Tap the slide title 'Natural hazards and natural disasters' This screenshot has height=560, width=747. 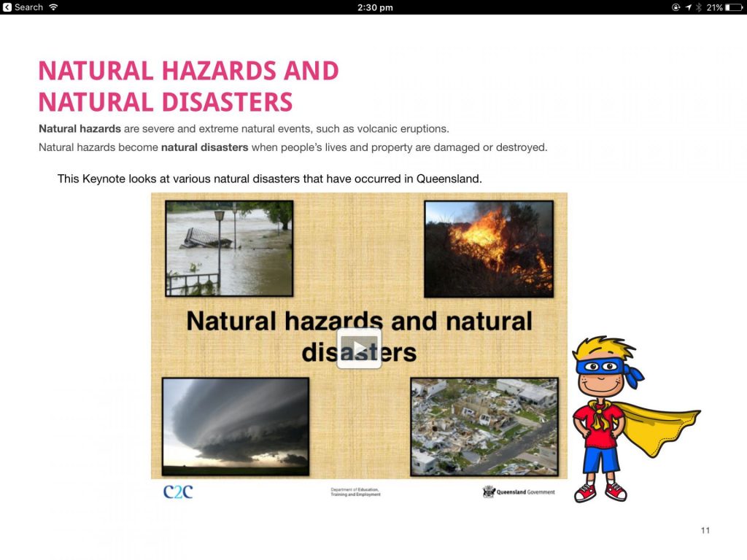[x=359, y=336]
